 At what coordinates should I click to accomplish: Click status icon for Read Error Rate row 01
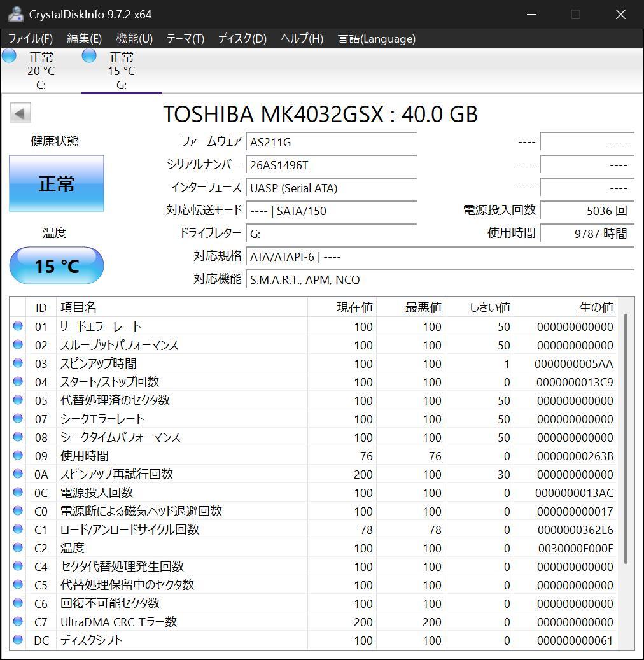(18, 326)
